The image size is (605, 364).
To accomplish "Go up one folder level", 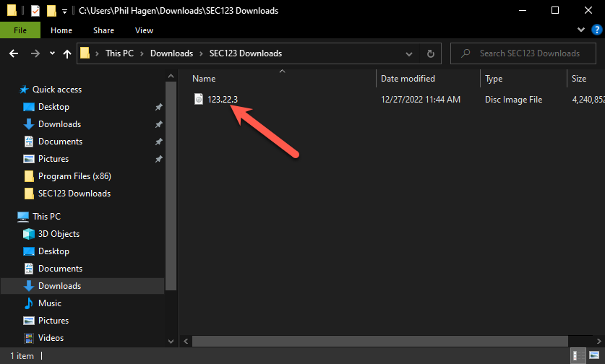I will 67,53.
